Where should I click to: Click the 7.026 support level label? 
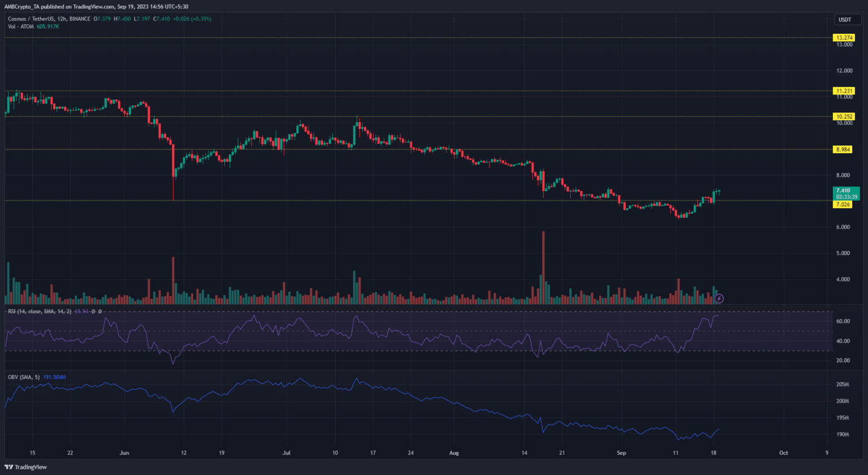pos(843,205)
